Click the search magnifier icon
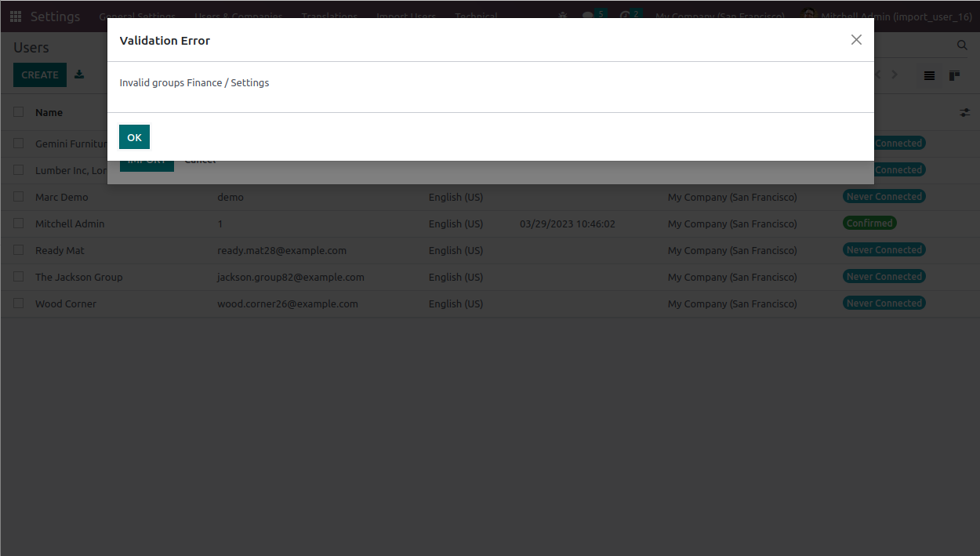 (962, 46)
